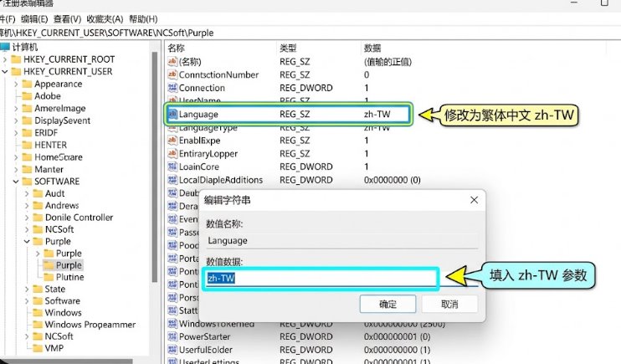Click the HKEY_CURRENT_USER folder icon
This screenshot has width=621, height=364.
tap(16, 72)
